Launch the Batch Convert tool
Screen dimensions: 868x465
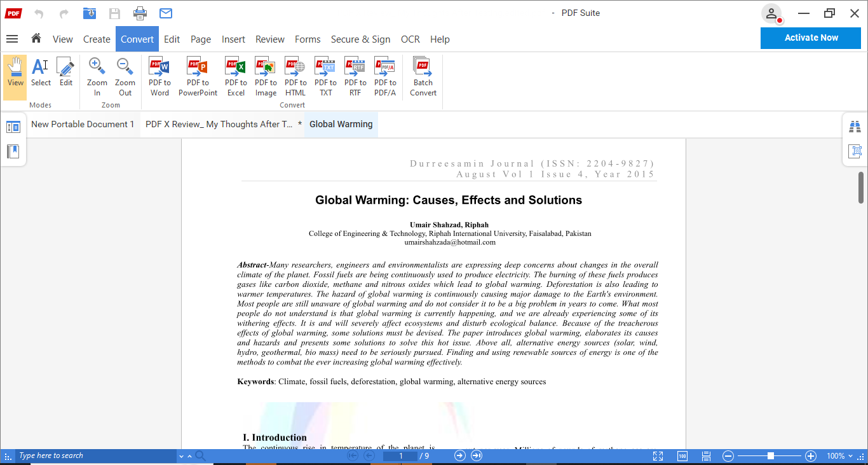[x=422, y=76]
